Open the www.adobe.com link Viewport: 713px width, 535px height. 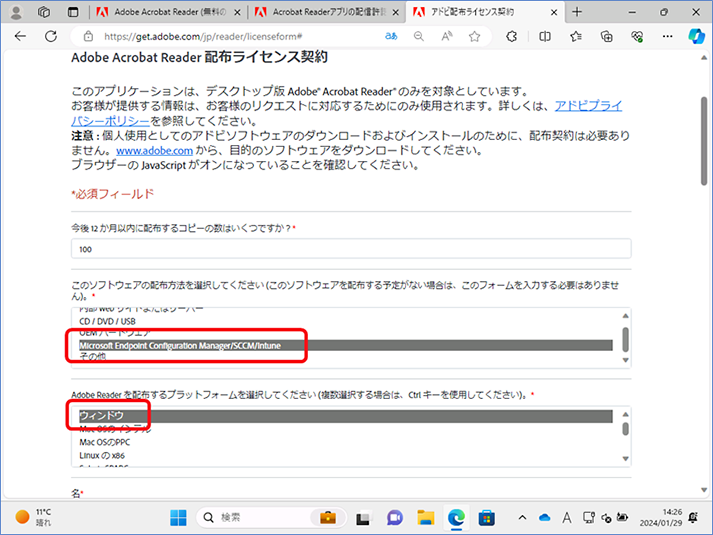pos(155,150)
